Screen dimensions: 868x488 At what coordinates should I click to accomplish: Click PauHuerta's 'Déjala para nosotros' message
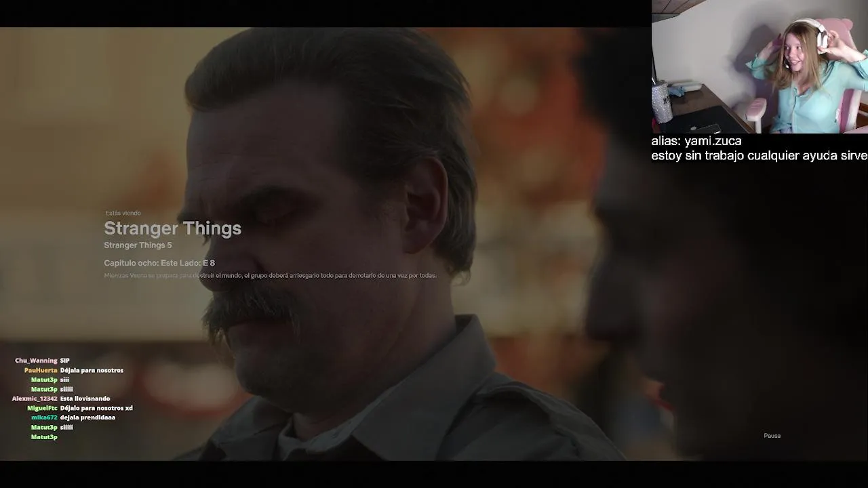92,370
